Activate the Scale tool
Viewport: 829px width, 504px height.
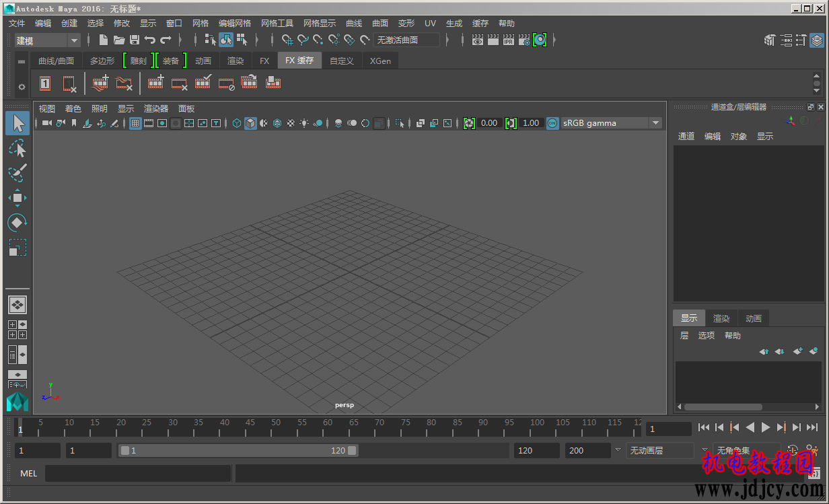(x=17, y=248)
